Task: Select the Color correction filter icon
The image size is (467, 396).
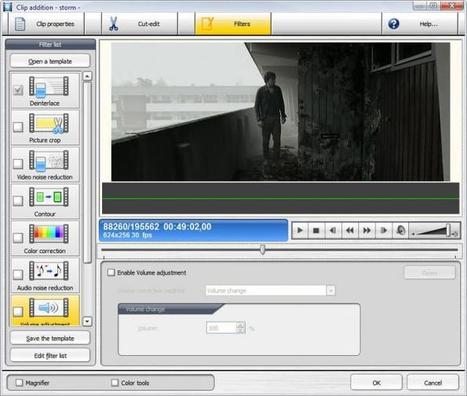Action: [x=49, y=234]
